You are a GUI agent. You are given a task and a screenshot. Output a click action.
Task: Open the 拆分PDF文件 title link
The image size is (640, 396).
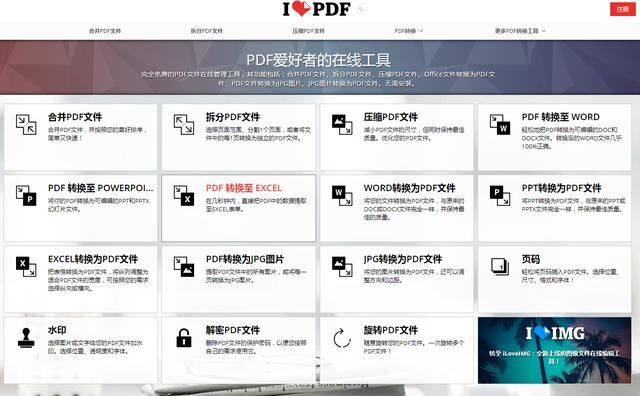[x=233, y=117]
